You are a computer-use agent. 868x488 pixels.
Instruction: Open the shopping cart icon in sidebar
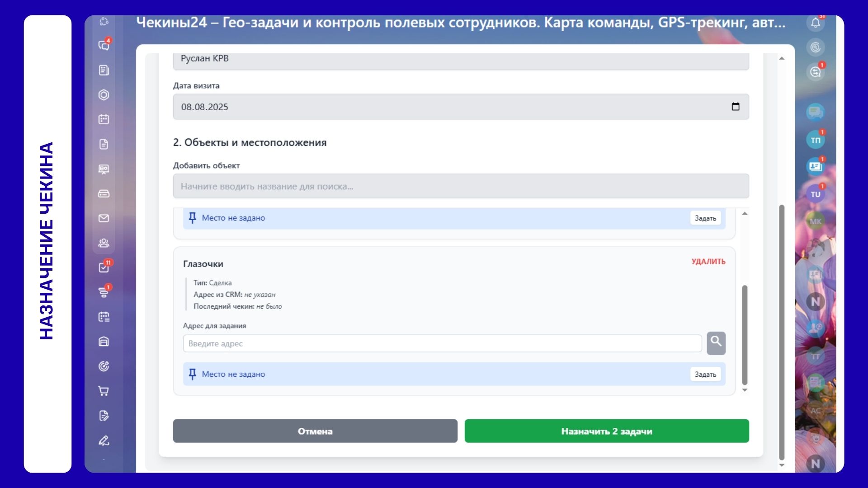(x=104, y=391)
